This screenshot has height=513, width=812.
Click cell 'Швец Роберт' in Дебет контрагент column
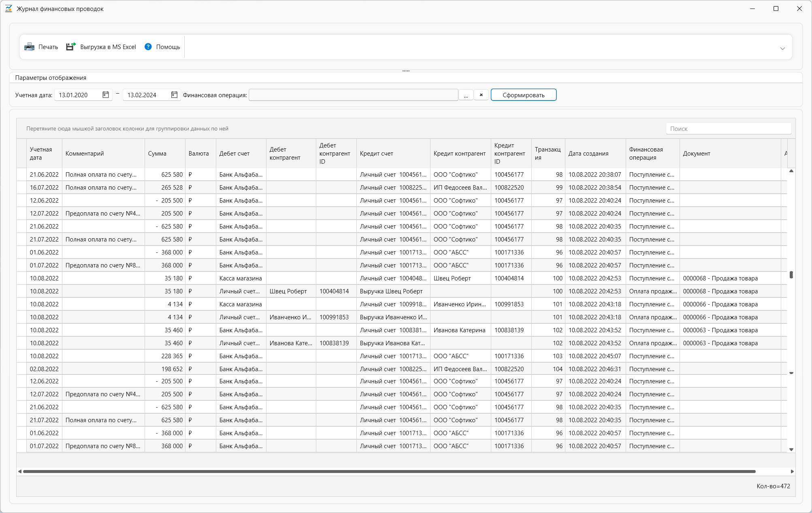click(291, 291)
